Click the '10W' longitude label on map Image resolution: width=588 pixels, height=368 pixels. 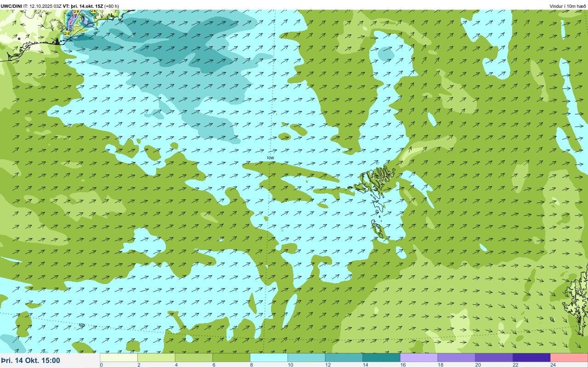click(x=270, y=158)
